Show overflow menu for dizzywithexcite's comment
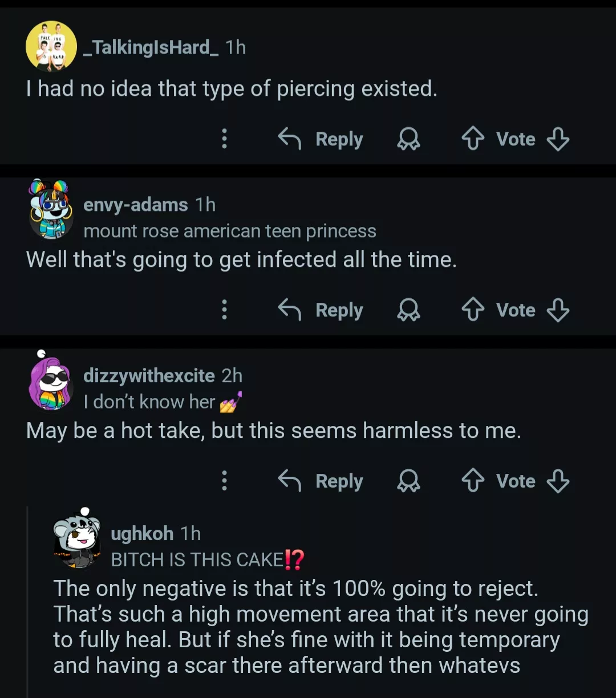The width and height of the screenshot is (616, 698). 225,481
